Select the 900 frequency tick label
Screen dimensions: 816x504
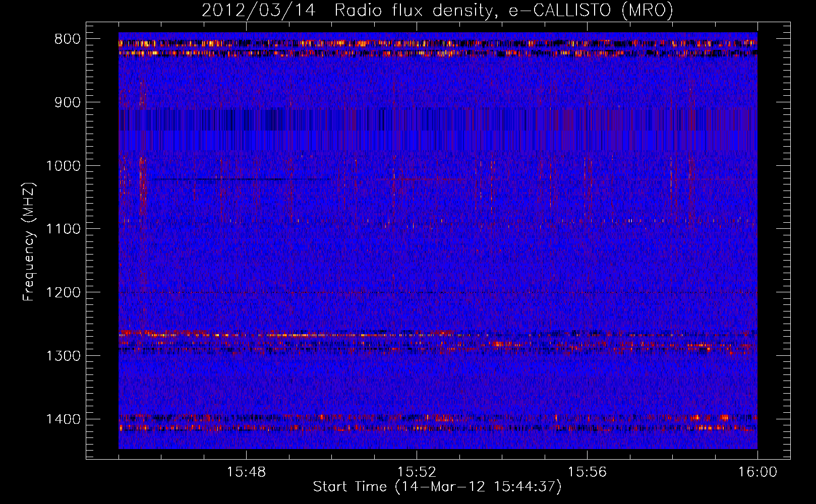point(68,102)
